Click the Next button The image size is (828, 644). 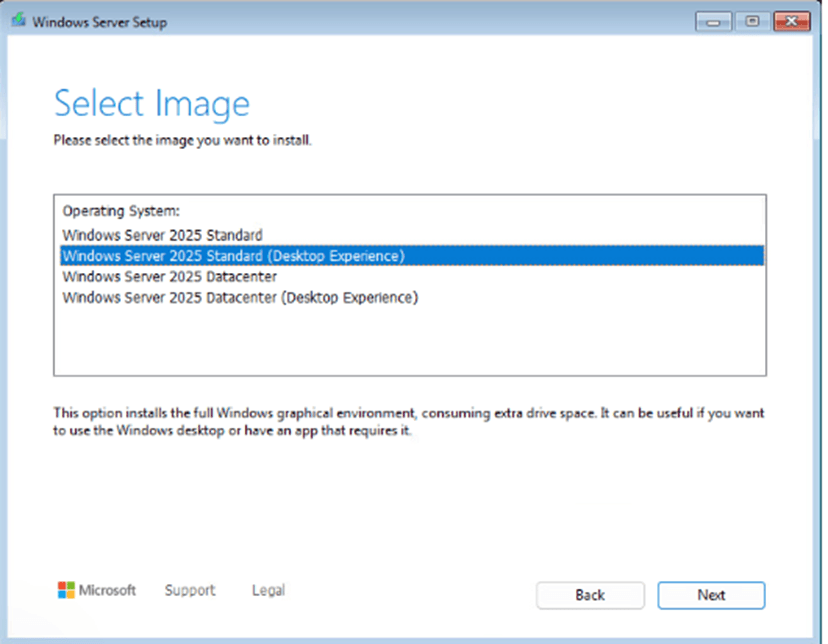click(x=711, y=595)
